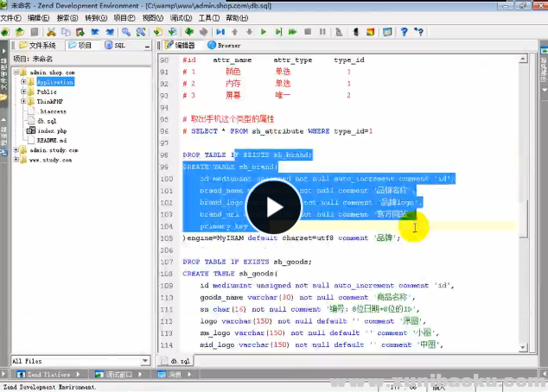The image size is (548, 392).
Task: Select db.sql in the project tree
Action: click(x=46, y=121)
